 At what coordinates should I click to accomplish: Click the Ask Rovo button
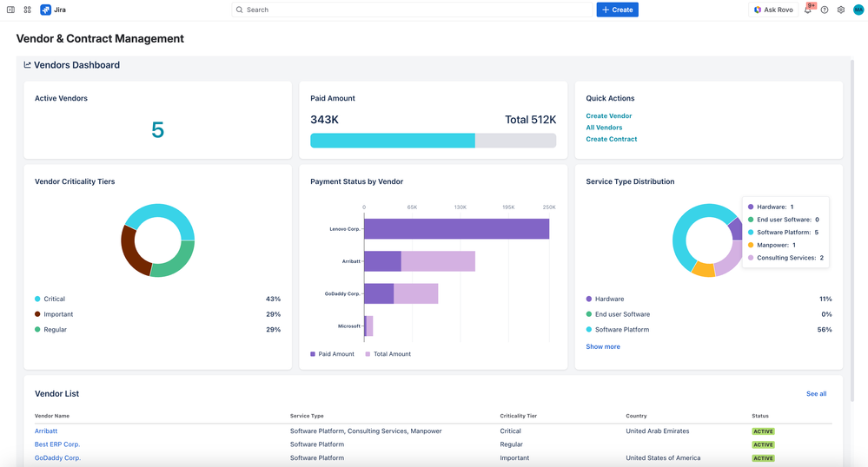point(773,10)
